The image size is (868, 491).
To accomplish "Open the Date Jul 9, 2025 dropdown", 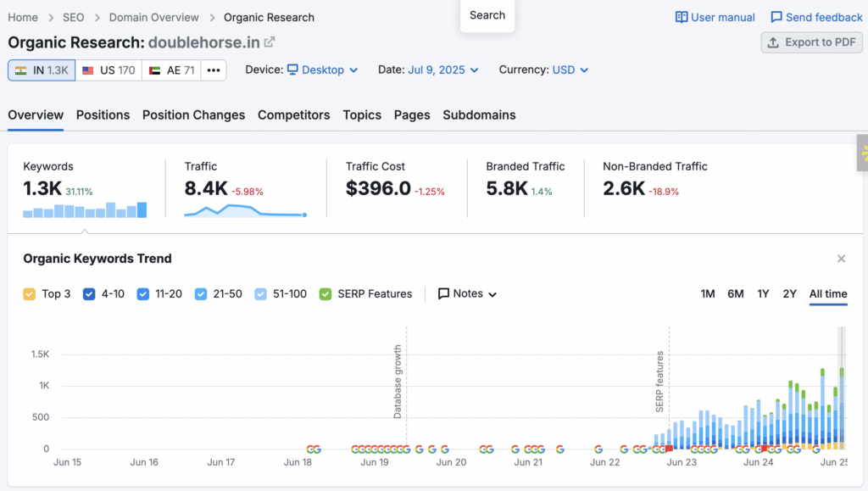I will tap(443, 70).
